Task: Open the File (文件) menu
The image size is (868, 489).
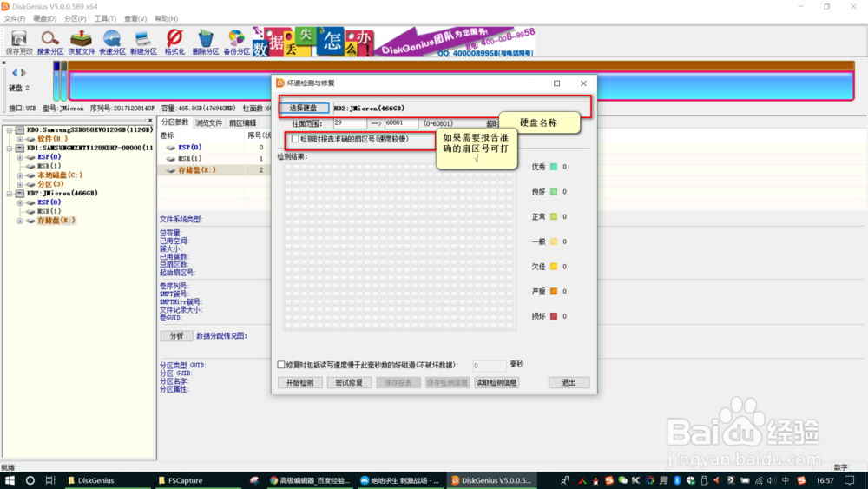Action: 15,18
